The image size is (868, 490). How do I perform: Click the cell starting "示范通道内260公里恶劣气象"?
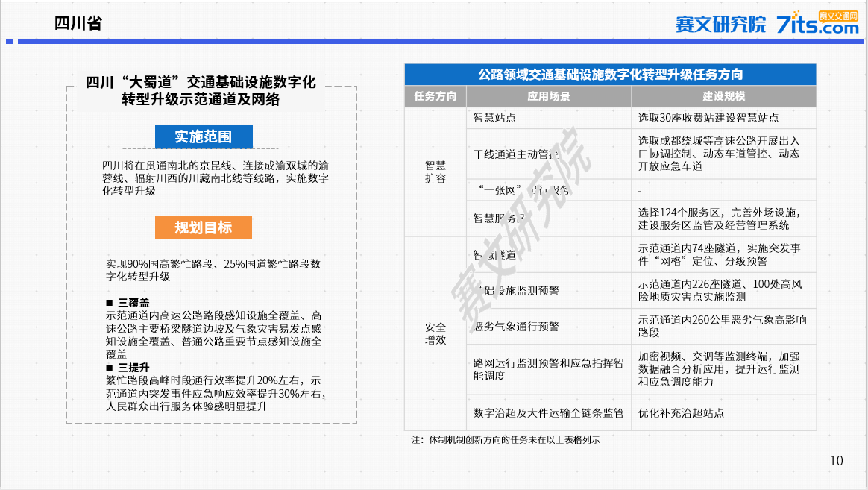(723, 327)
